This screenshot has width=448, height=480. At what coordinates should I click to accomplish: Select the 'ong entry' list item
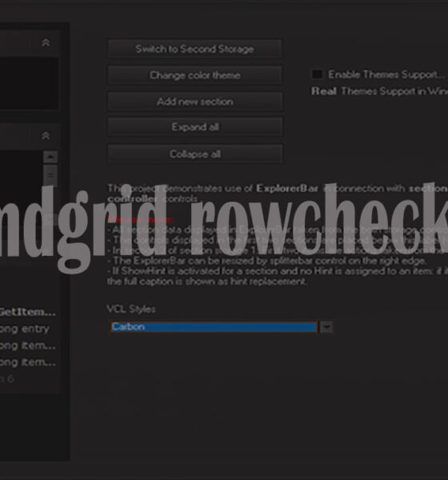pos(25,329)
